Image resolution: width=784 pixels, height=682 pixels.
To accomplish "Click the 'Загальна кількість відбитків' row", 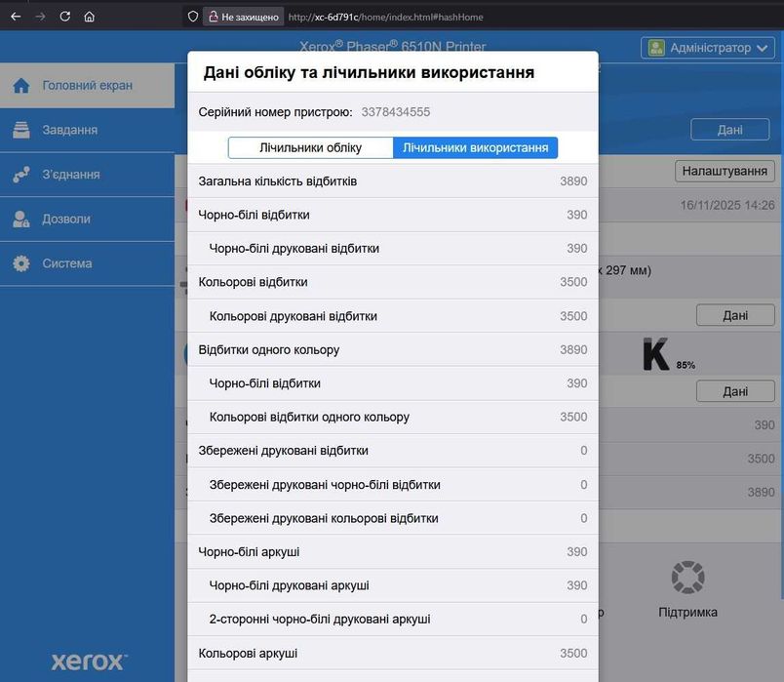I will point(393,181).
